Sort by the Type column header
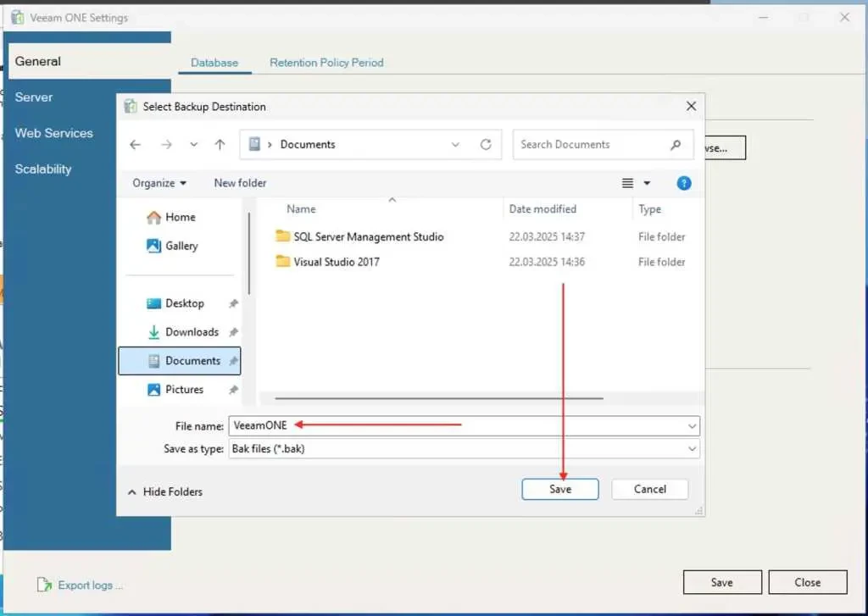This screenshot has width=868, height=616. click(649, 209)
